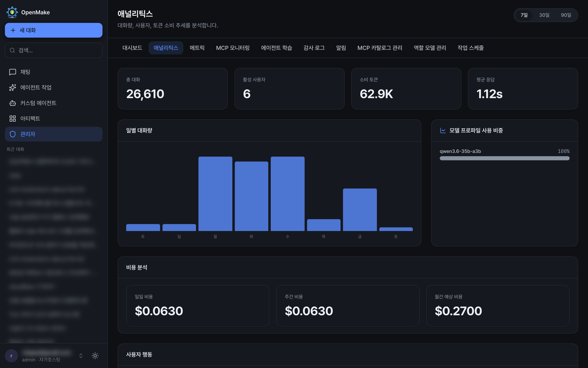
Task: Click the 에이전트 작업 sparkle icon
Action: click(13, 87)
